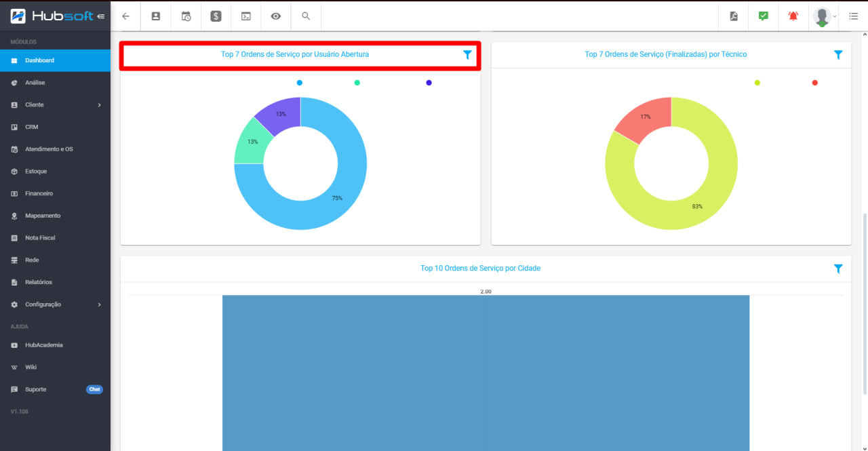This screenshot has height=451, width=868.
Task: Expand the Configuração submenu chevron
Action: point(99,305)
